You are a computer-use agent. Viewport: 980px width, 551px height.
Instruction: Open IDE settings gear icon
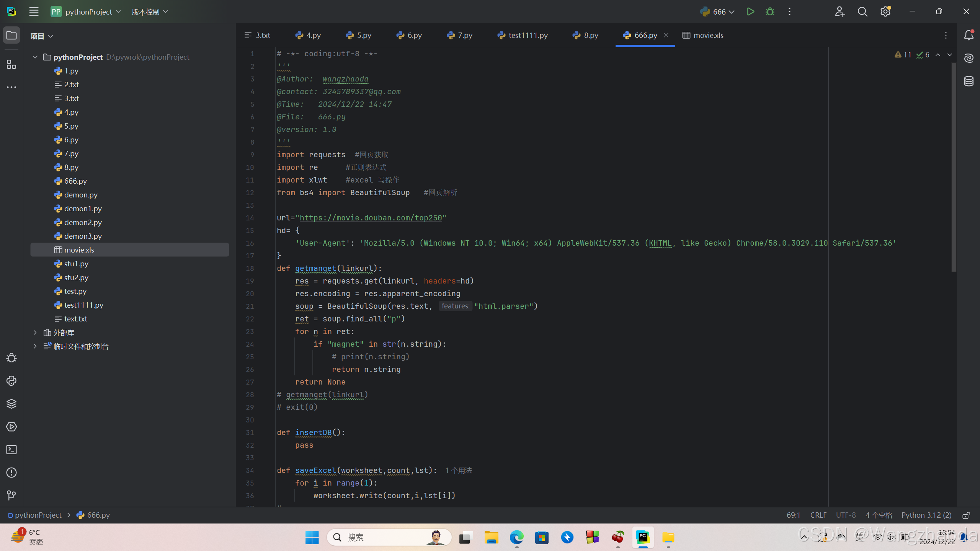(x=885, y=11)
